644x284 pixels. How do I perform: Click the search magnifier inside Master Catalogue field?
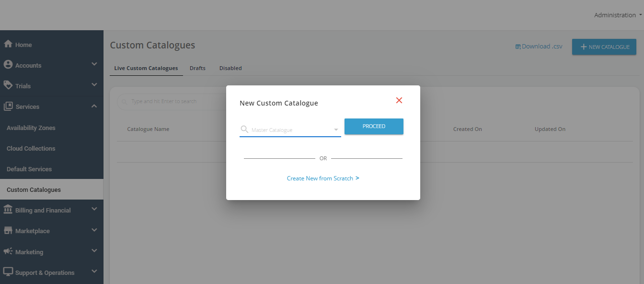[244, 129]
